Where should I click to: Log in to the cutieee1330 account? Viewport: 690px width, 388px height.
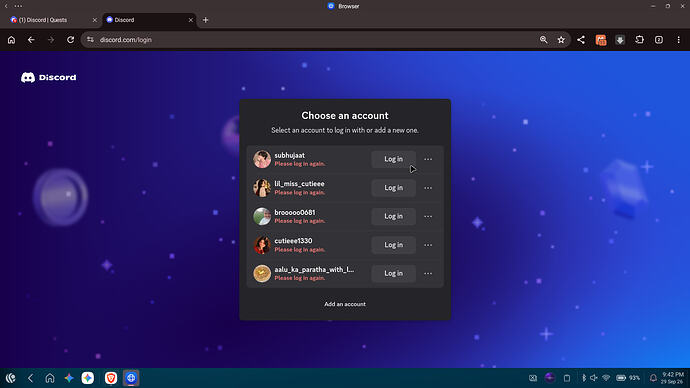[393, 245]
